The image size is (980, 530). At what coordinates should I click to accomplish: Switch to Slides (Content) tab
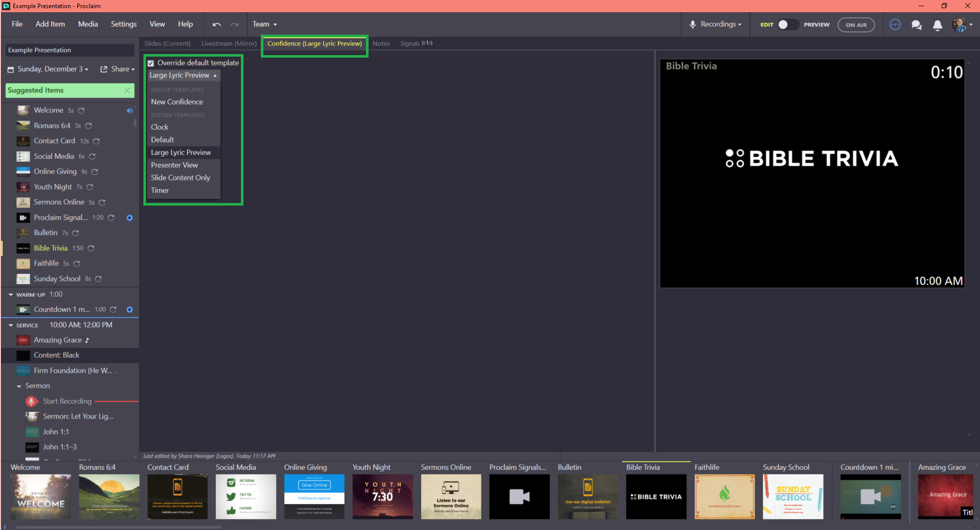(167, 44)
